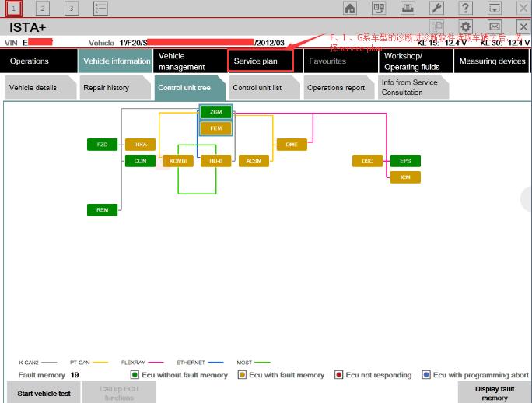This screenshot has height=403, width=532.
Task: Click the MOST legend label
Action: [244, 363]
